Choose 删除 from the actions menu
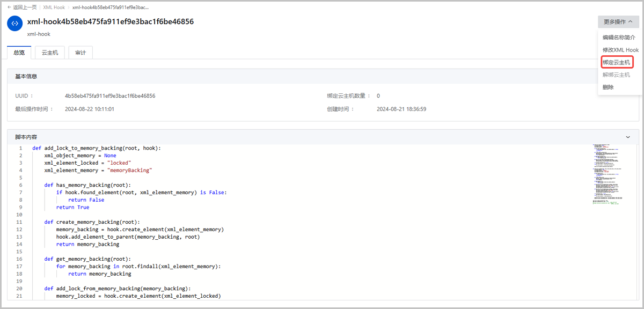This screenshot has width=644, height=309. pyautogui.click(x=608, y=87)
